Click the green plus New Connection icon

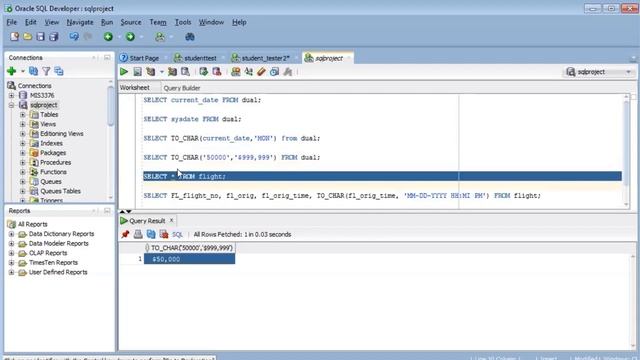click(x=11, y=71)
